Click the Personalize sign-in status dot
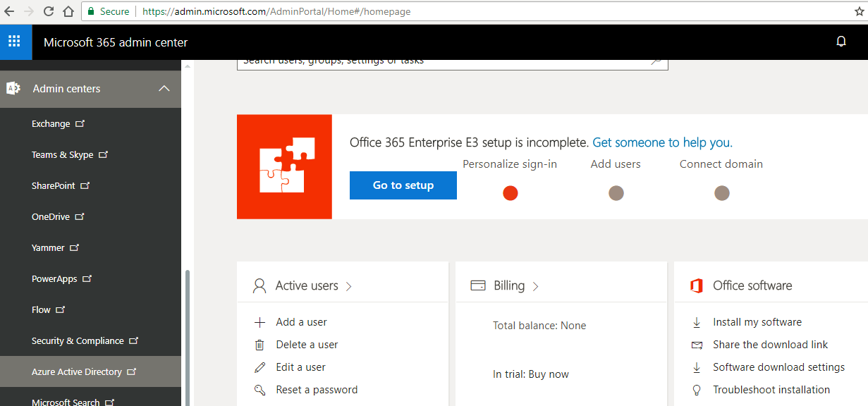 [510, 192]
